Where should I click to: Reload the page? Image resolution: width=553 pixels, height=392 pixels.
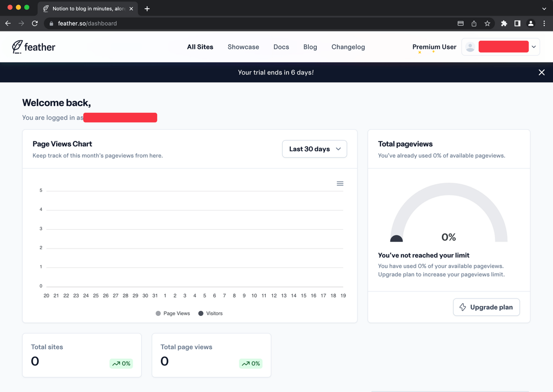(x=35, y=23)
